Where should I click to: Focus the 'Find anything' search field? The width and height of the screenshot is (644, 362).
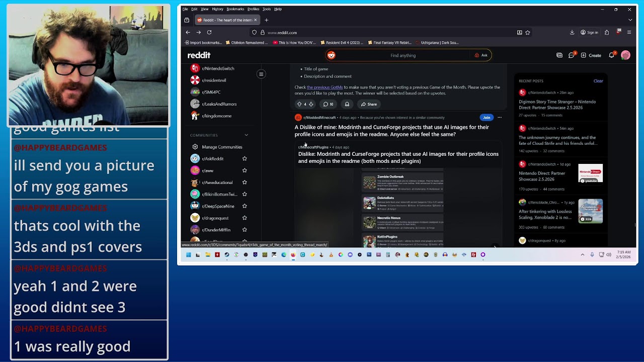point(403,55)
